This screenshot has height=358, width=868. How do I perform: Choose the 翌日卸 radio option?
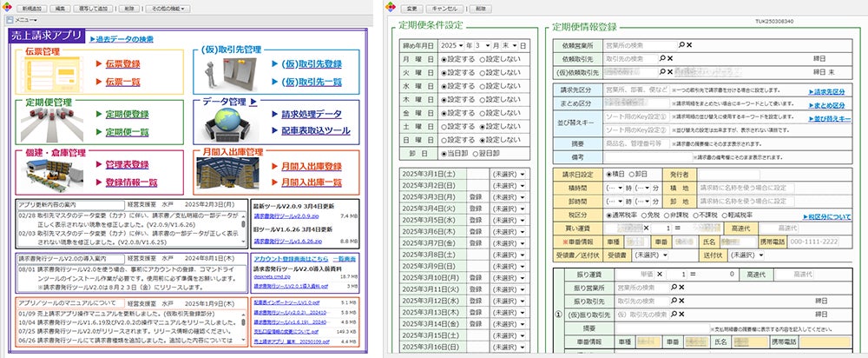pyautogui.click(x=486, y=154)
